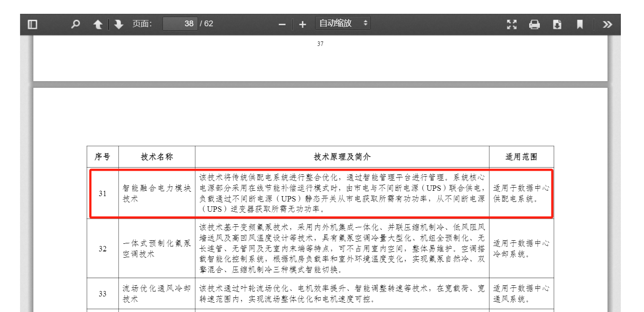Select the 一体式预制化氟泵空调技术 cell
644x312 pixels.
coord(157,249)
